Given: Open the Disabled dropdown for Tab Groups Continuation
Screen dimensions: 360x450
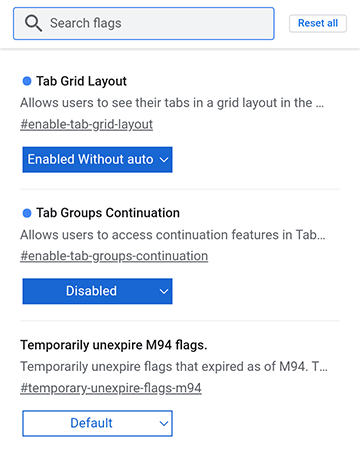Looking at the screenshot, I should point(97,291).
